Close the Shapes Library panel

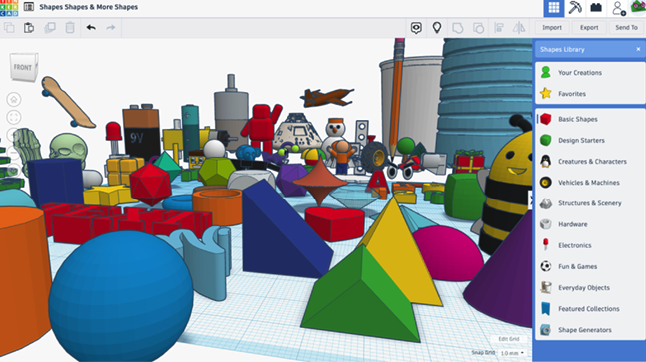(638, 49)
